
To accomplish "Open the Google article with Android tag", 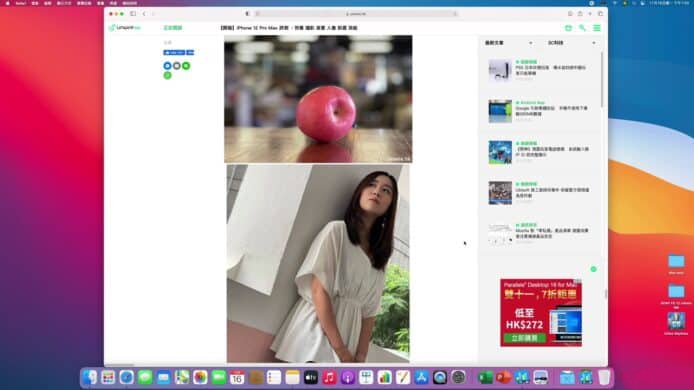I will click(x=551, y=111).
